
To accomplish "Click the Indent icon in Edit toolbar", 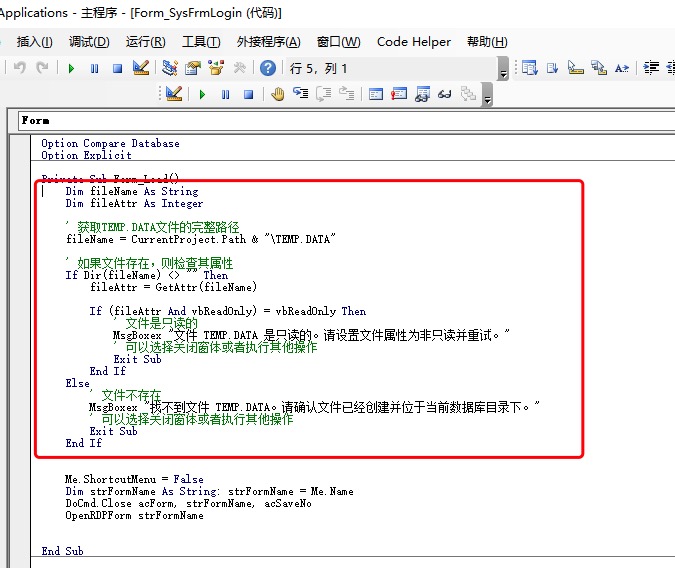I will pyautogui.click(x=651, y=68).
